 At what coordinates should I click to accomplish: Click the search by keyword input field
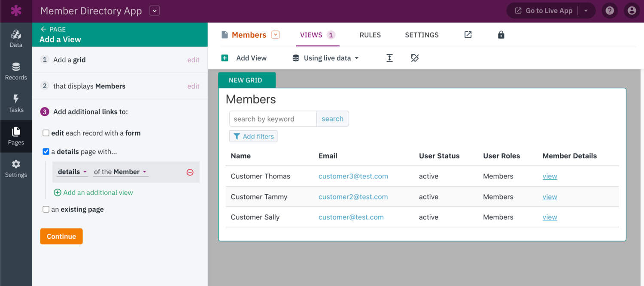click(273, 119)
